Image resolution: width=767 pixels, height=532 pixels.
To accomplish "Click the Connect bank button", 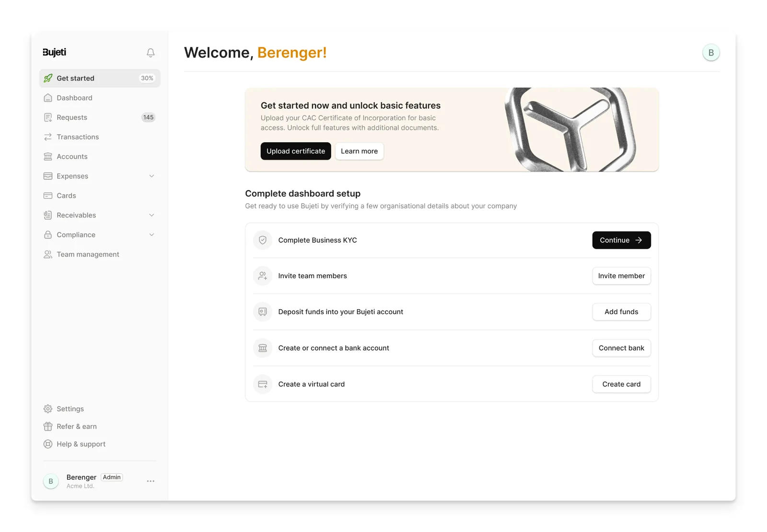I will [621, 348].
